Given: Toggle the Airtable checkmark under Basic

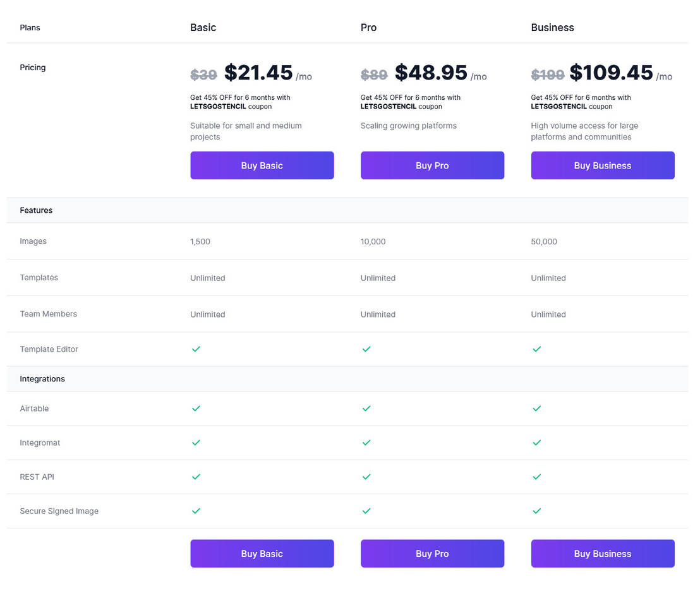Looking at the screenshot, I should click(196, 408).
